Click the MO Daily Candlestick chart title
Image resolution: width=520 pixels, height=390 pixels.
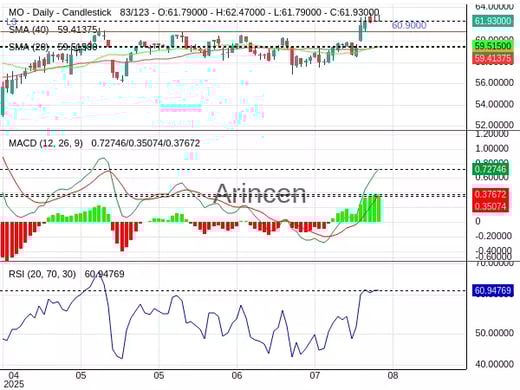(60, 13)
